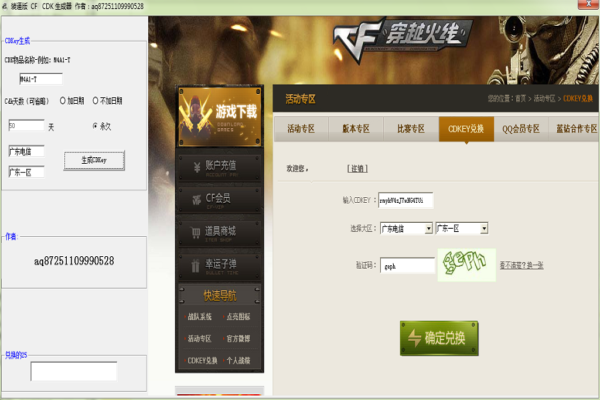Click the 游戏下载 game download banner

(x=220, y=117)
